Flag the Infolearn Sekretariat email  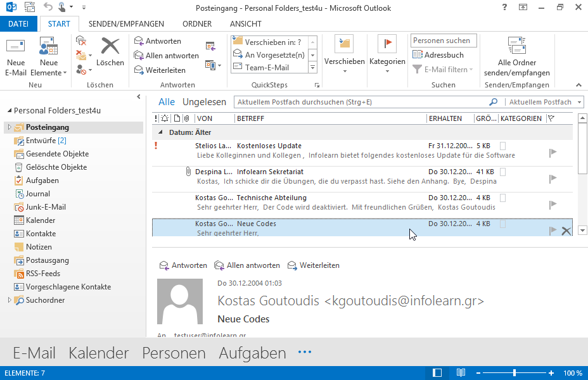click(x=553, y=179)
